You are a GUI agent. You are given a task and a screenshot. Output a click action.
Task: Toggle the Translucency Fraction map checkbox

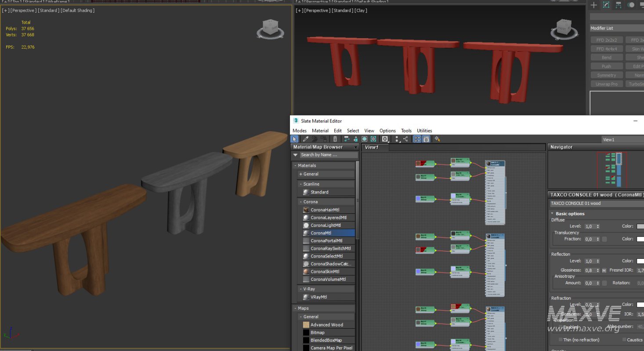[x=604, y=239]
